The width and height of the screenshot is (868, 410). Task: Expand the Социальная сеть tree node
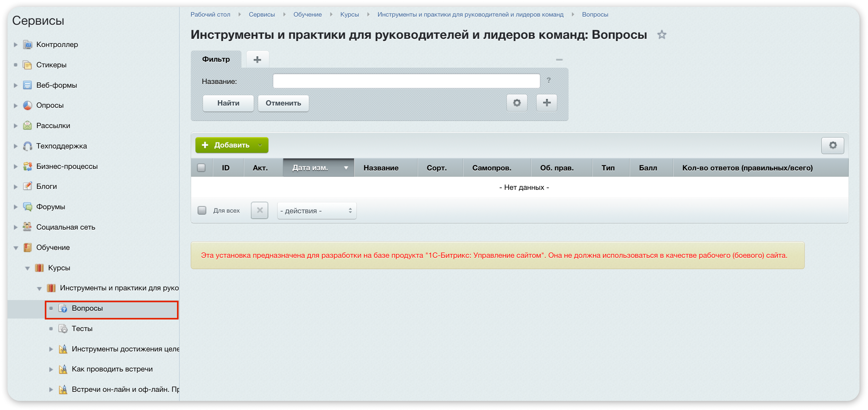(x=16, y=227)
